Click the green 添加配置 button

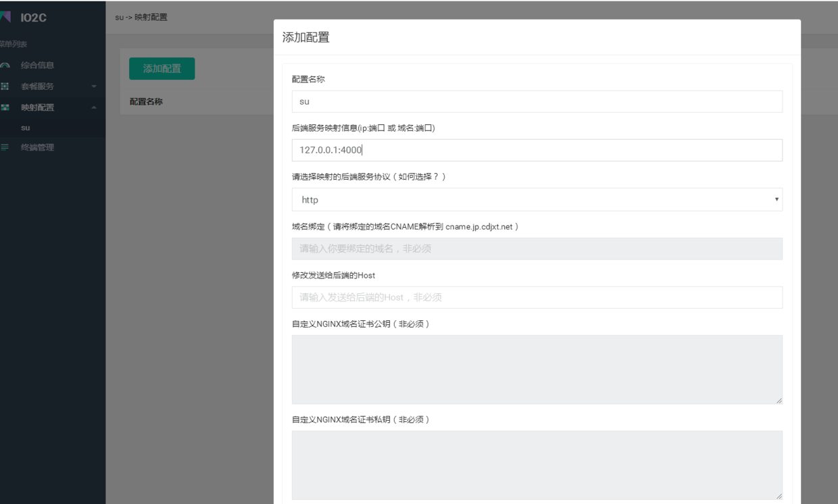point(162,69)
